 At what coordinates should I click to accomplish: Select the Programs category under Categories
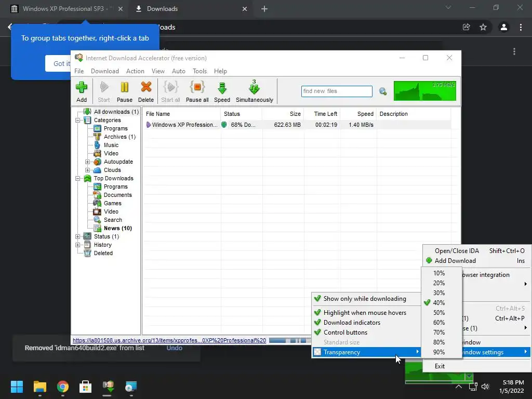click(116, 128)
